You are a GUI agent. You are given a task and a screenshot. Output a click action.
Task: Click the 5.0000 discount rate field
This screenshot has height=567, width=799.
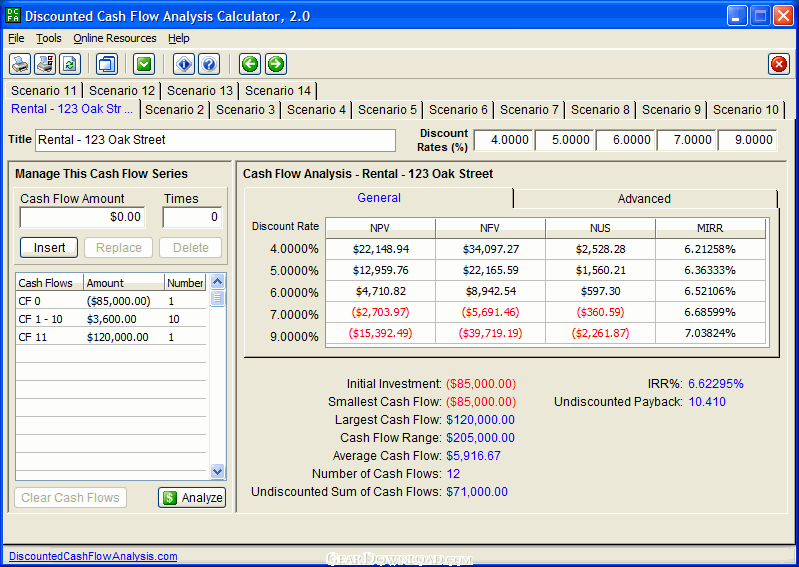click(565, 140)
